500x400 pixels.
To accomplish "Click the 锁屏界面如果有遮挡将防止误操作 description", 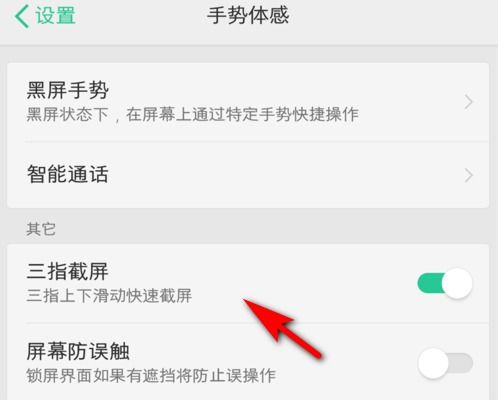I will (151, 376).
